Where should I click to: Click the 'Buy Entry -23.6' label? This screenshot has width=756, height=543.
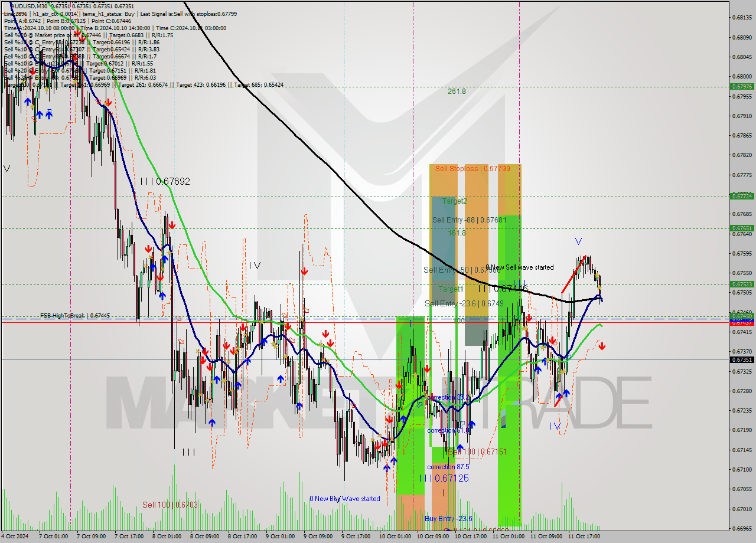[448, 518]
